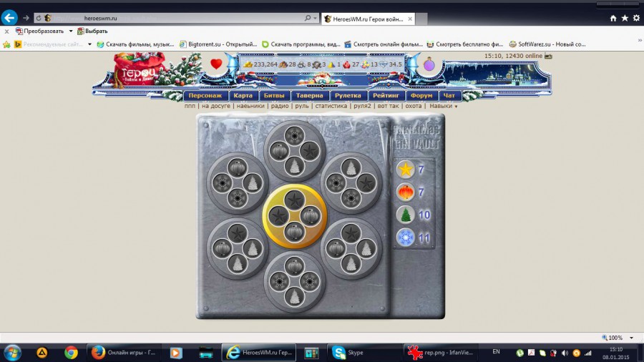Screen dimensions: 644x362
Task: Open the Рейтинг menu
Action: coord(386,95)
